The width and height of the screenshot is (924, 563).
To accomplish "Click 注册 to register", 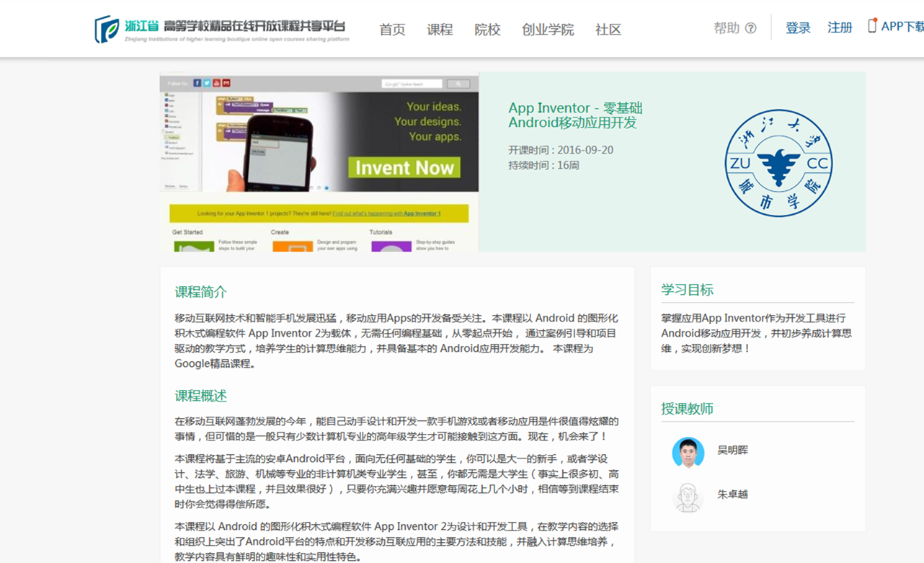I will 840,28.
